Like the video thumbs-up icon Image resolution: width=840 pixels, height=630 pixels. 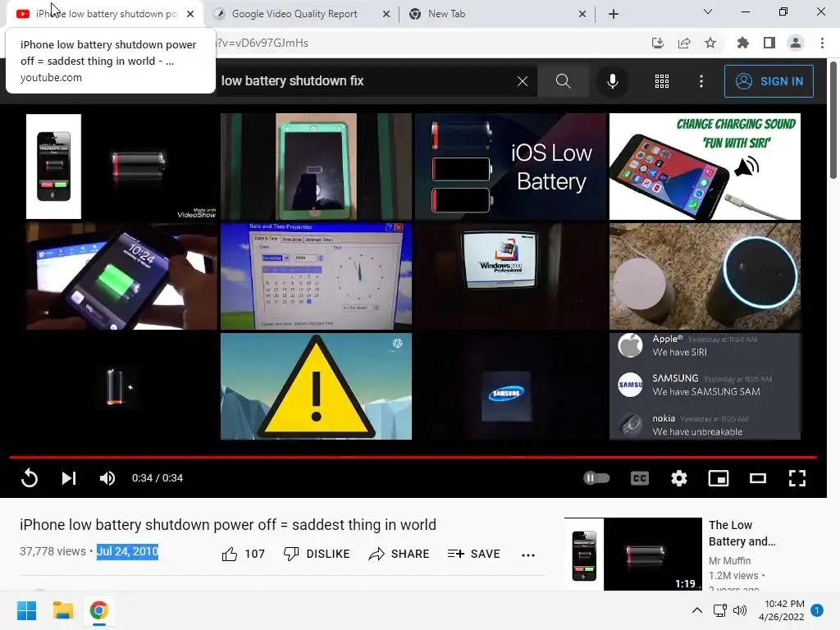click(x=230, y=554)
